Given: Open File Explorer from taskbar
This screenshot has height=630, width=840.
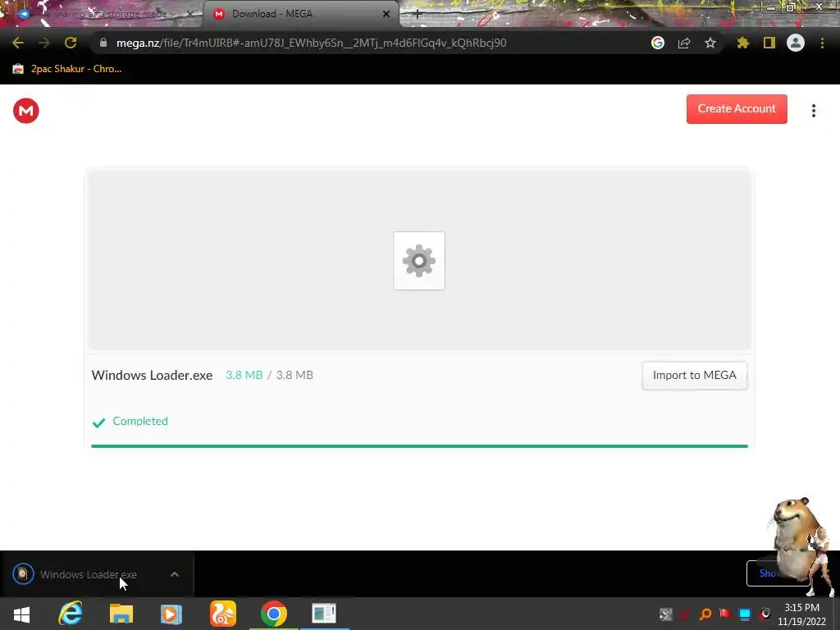Looking at the screenshot, I should tap(121, 614).
